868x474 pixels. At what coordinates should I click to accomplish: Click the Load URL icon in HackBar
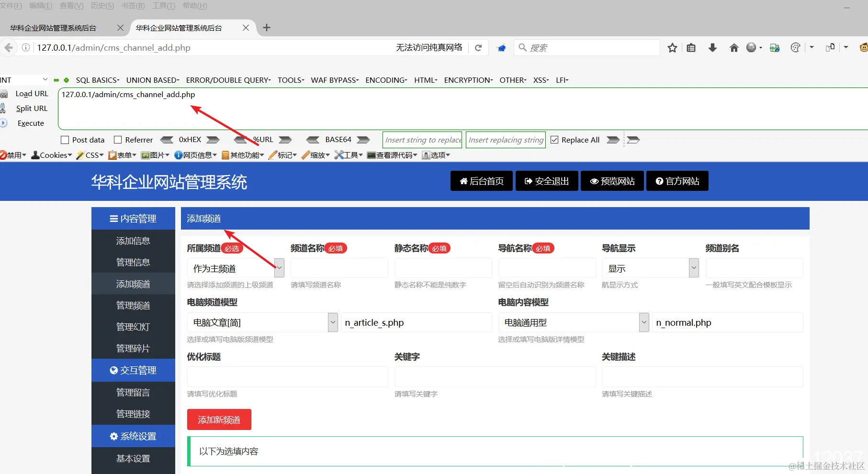pyautogui.click(x=5, y=94)
